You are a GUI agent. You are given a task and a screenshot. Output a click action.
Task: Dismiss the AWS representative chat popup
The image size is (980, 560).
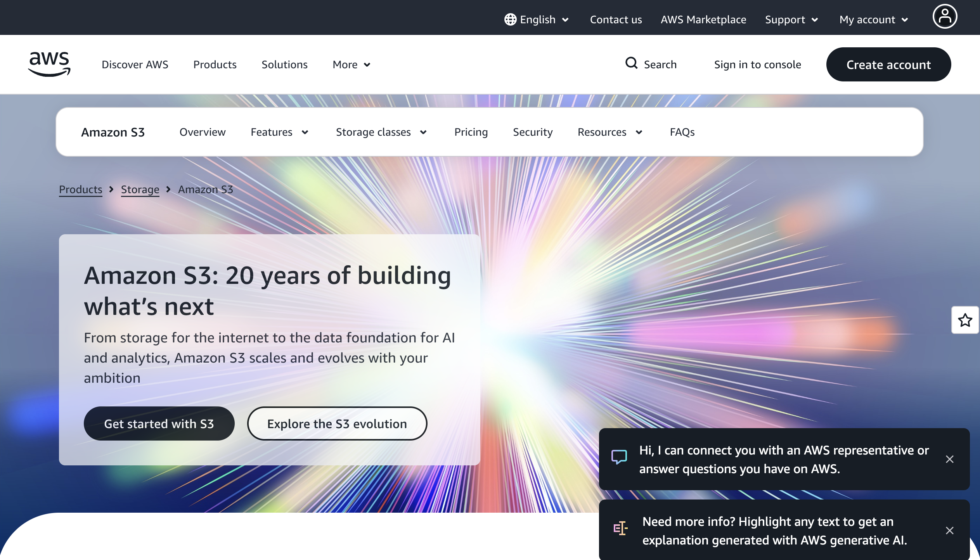pos(950,459)
